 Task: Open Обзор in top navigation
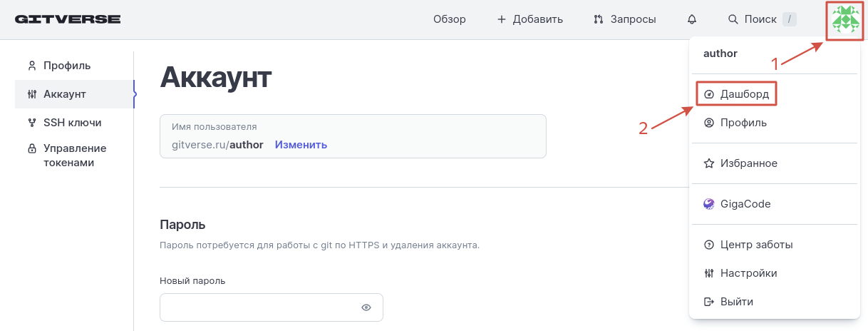click(x=449, y=19)
